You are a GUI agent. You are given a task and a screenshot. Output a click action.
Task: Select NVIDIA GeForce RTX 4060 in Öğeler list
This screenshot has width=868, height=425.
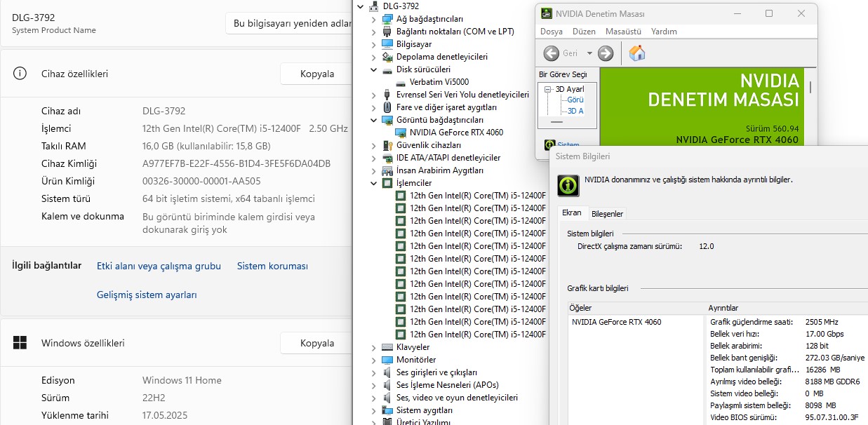tap(616, 322)
